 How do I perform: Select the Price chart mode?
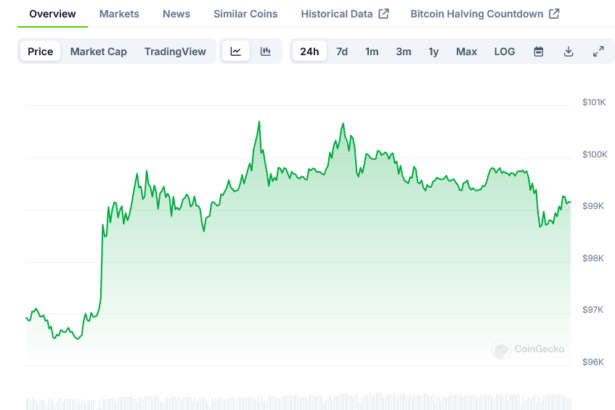tap(41, 52)
